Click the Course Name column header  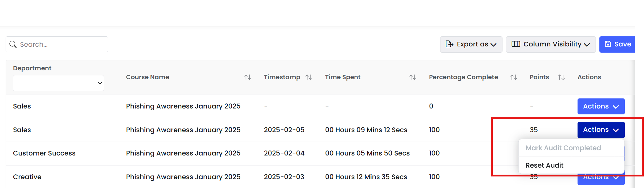point(147,77)
